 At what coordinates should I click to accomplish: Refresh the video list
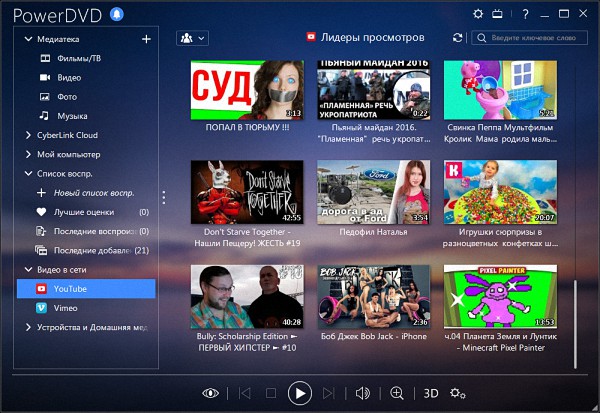(x=457, y=38)
